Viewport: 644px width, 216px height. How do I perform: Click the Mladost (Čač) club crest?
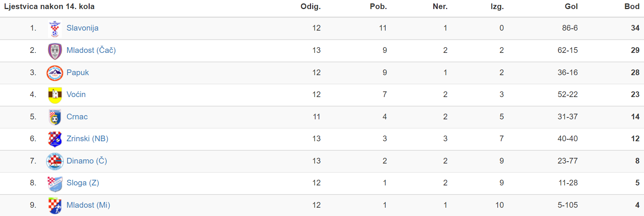[x=55, y=51]
